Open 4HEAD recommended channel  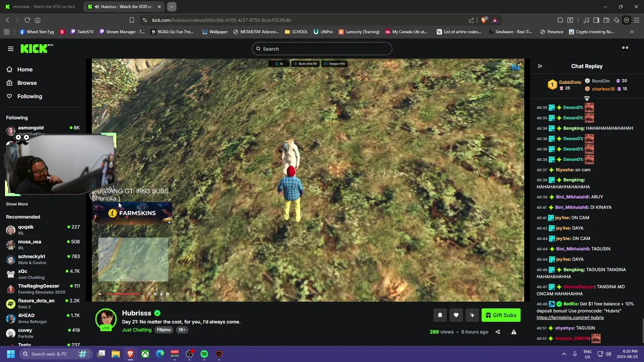click(x=43, y=318)
